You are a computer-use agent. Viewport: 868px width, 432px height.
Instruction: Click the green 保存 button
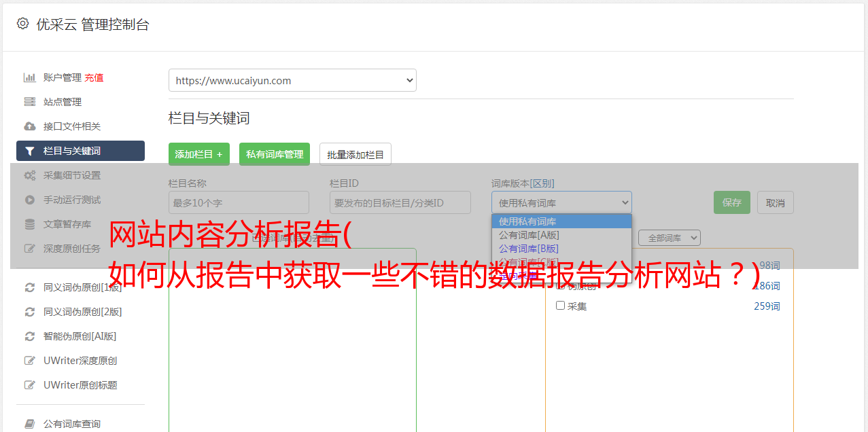click(732, 202)
